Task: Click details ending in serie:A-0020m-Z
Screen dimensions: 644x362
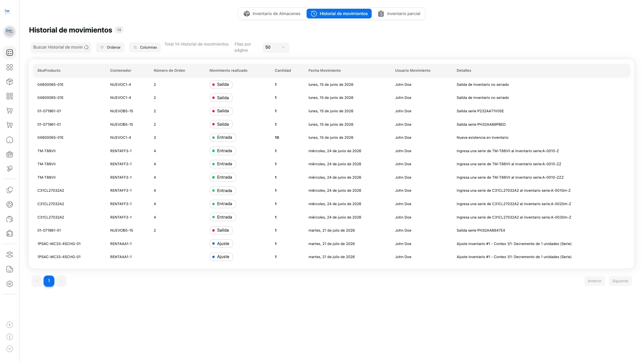Action: (x=514, y=204)
